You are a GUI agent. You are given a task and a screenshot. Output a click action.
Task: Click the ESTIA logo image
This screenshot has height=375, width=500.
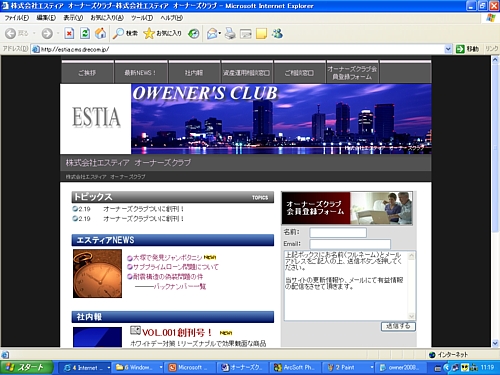tap(96, 118)
